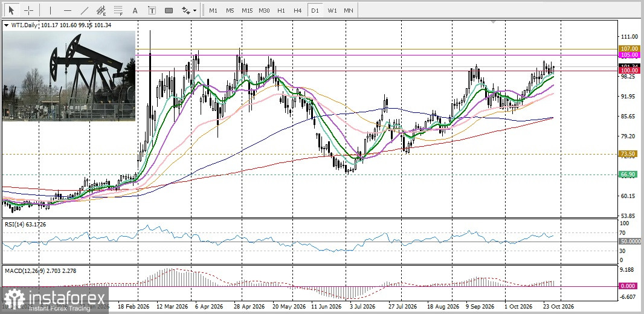Click the 66.90 green price label
Image resolution: width=644 pixels, height=314 pixels.
pyautogui.click(x=630, y=175)
